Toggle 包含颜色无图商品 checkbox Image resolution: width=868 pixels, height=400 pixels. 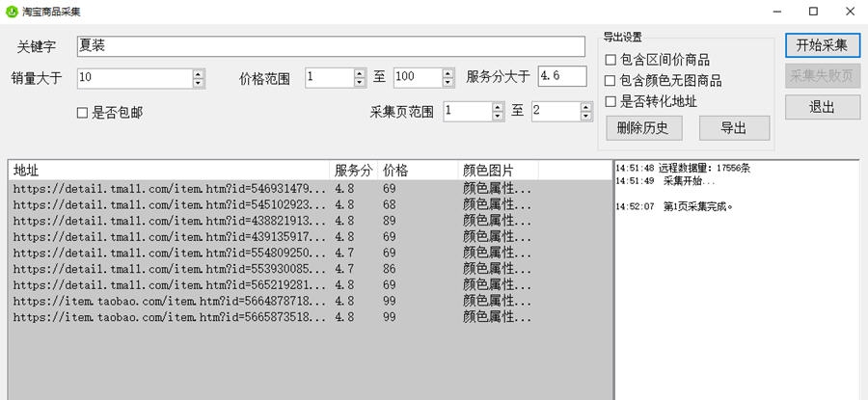610,81
